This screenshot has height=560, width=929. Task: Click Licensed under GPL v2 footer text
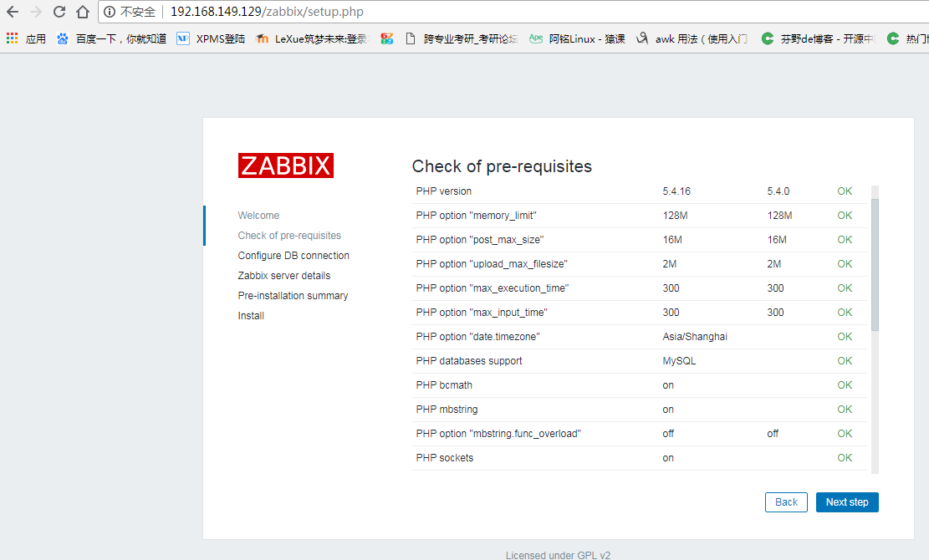(558, 555)
